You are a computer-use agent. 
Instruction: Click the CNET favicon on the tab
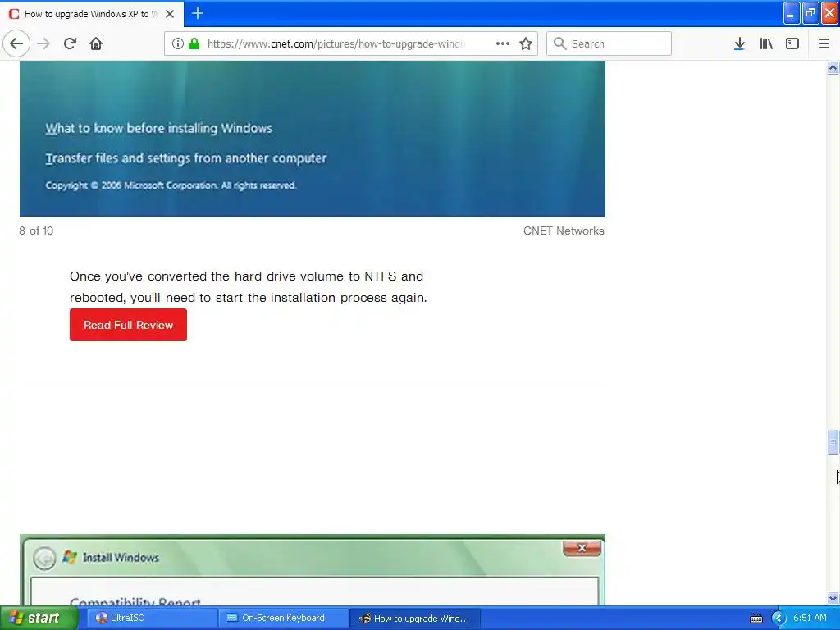pyautogui.click(x=14, y=14)
